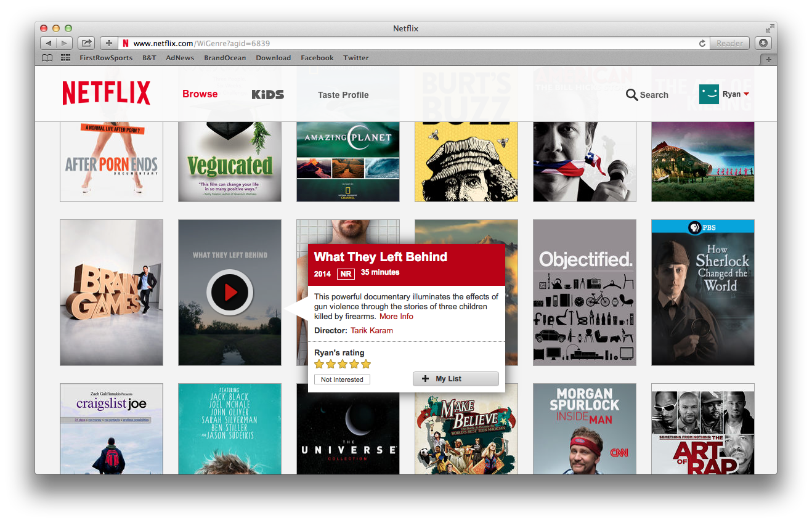Add title to My List
The height and width of the screenshot is (523, 812).
(x=456, y=379)
